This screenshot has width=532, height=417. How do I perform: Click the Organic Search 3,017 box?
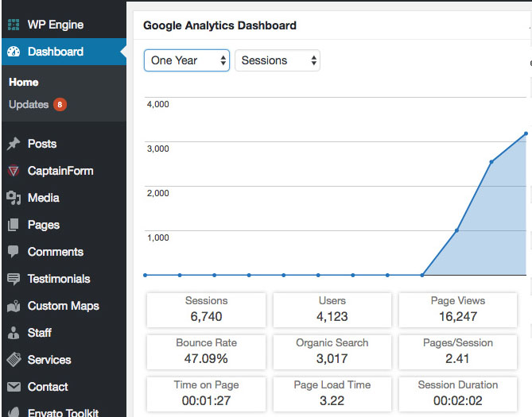tap(332, 352)
